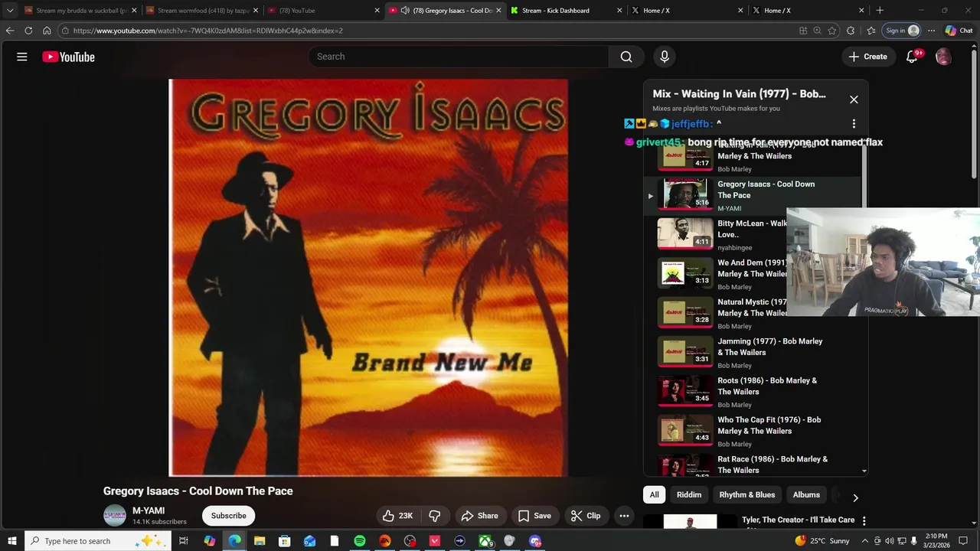The height and width of the screenshot is (551, 980).
Task: Open the weather widget 25°C Sunny
Action: (823, 541)
